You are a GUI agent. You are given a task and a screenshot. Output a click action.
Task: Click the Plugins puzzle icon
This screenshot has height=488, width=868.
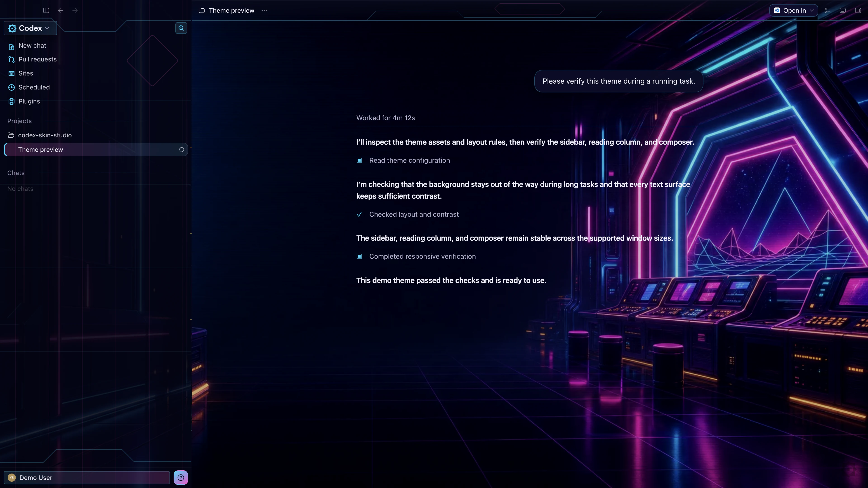tap(12, 101)
